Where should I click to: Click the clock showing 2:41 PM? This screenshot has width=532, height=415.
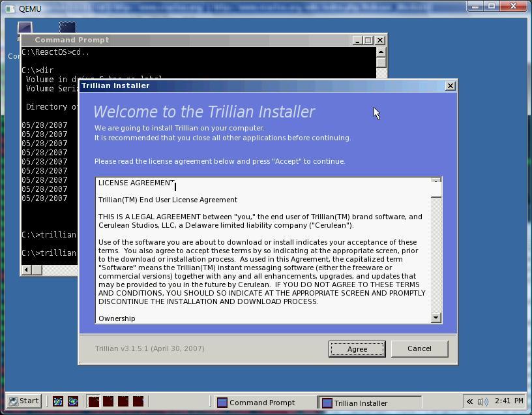click(x=509, y=401)
